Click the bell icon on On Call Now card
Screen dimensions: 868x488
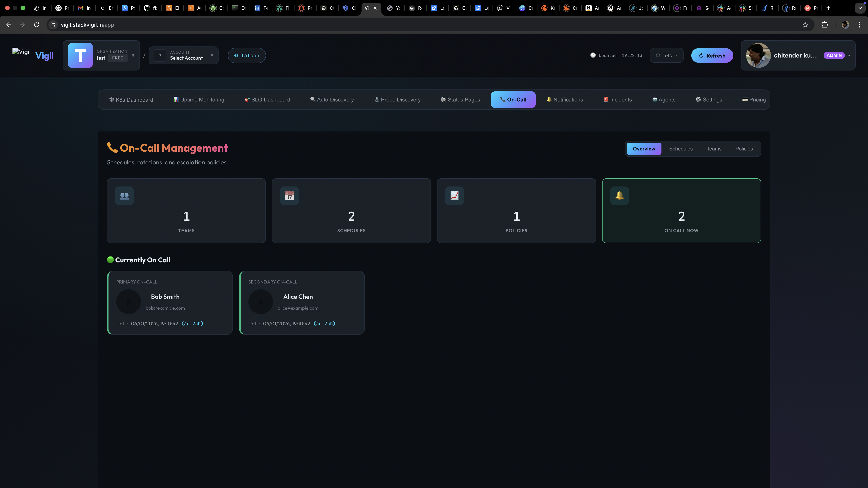click(619, 196)
